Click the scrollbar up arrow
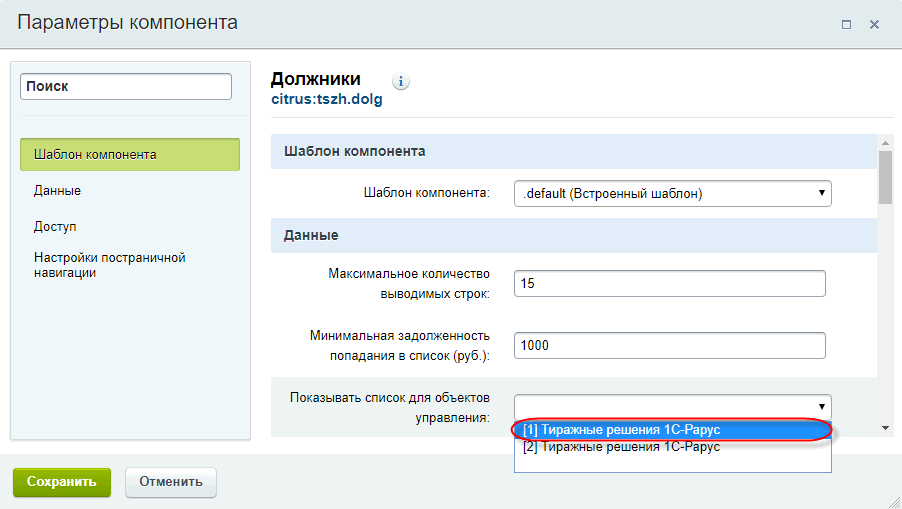Image resolution: width=902 pixels, height=509 pixels. (x=885, y=143)
